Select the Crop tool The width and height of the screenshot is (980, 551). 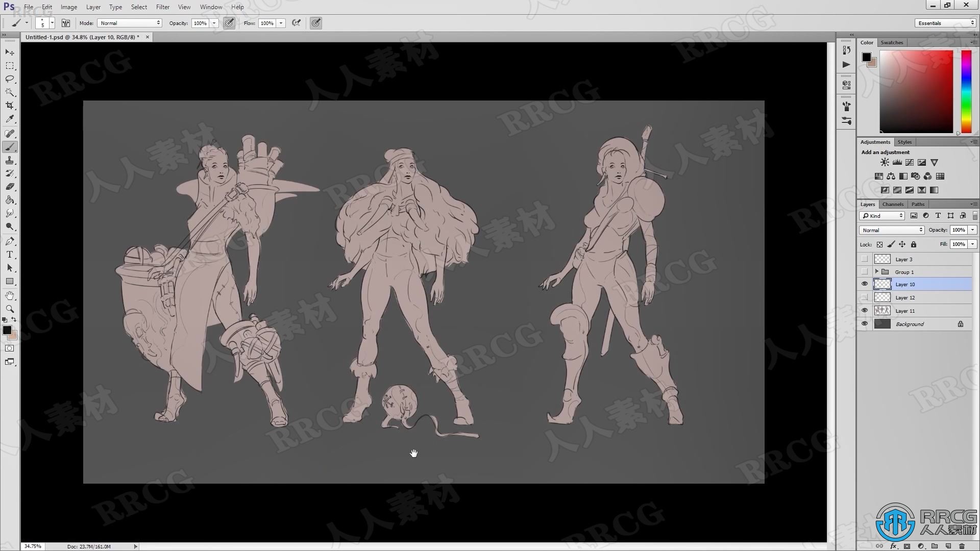tap(10, 106)
